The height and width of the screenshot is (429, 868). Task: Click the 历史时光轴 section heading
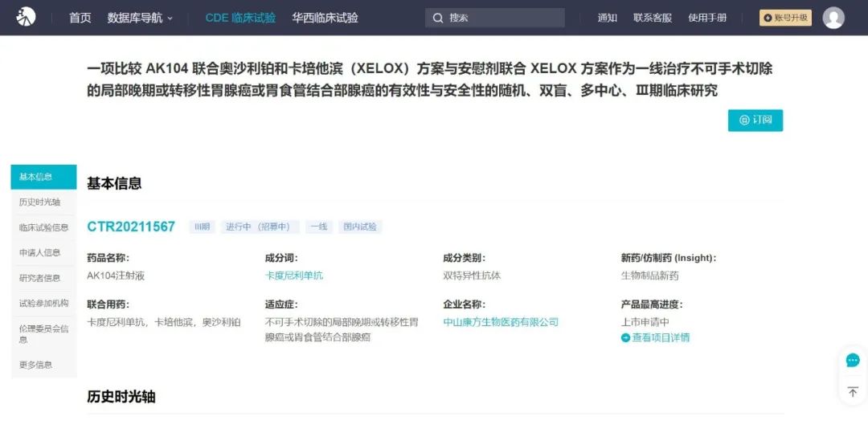[x=121, y=397]
